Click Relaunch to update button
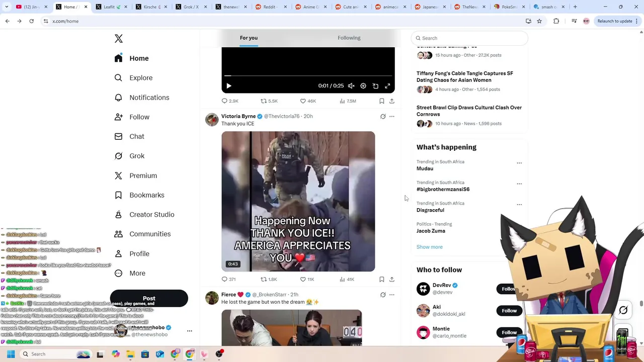Image resolution: width=644 pixels, height=362 pixels. tap(617, 21)
